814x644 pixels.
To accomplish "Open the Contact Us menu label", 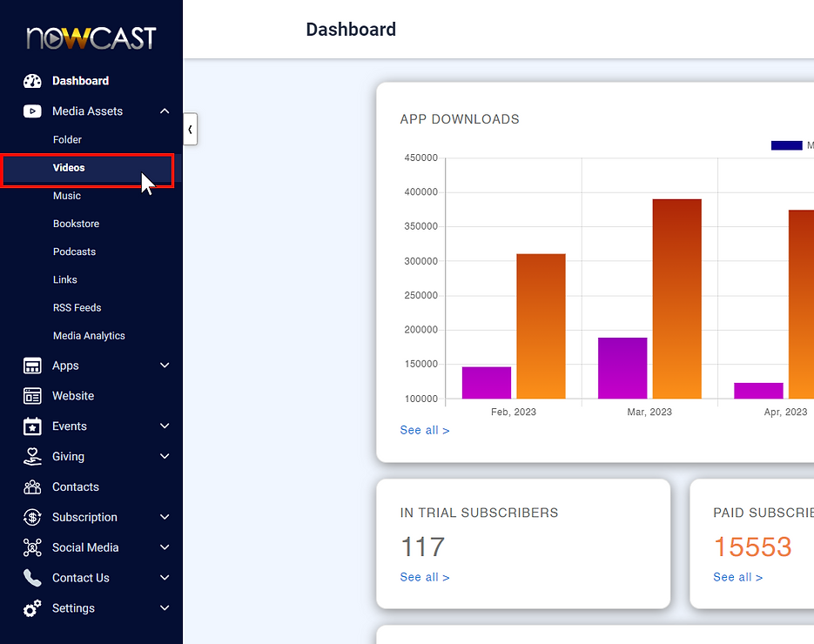I will click(x=80, y=578).
